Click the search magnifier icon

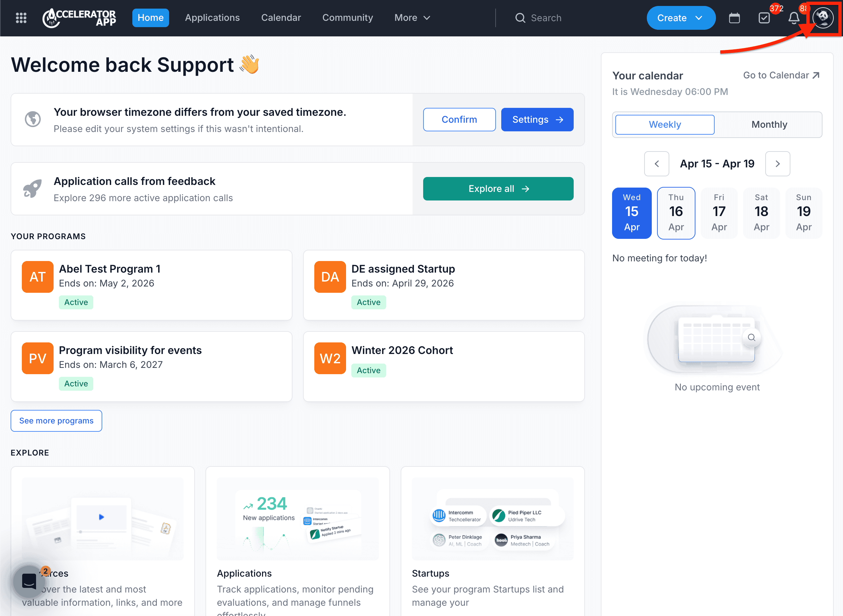click(x=520, y=18)
